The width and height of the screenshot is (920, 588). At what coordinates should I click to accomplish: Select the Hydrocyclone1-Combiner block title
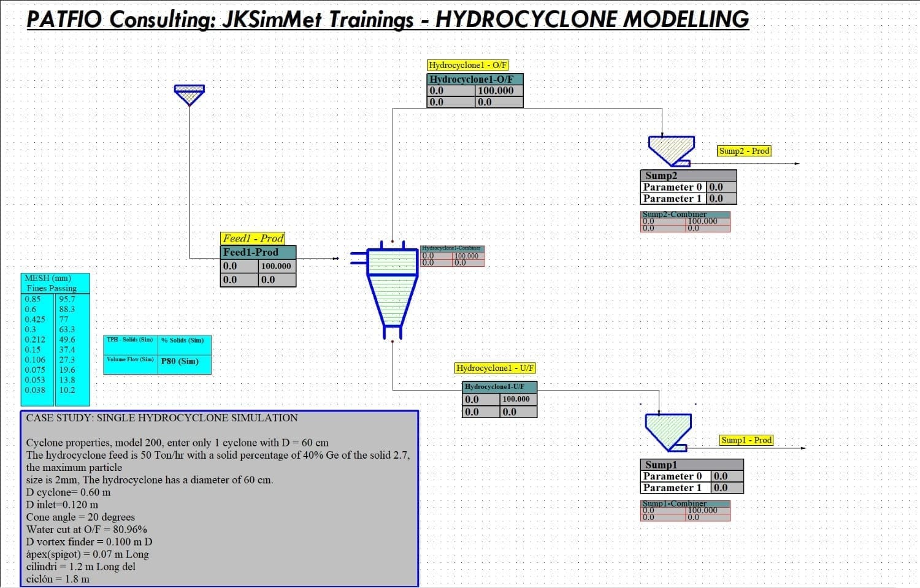pyautogui.click(x=452, y=248)
